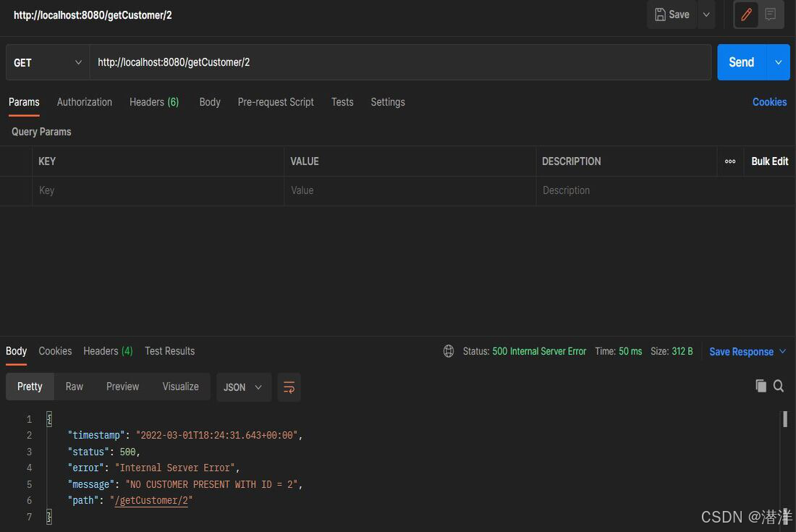Image resolution: width=796 pixels, height=532 pixels.
Task: Expand the Save Response chevron
Action: (x=782, y=351)
